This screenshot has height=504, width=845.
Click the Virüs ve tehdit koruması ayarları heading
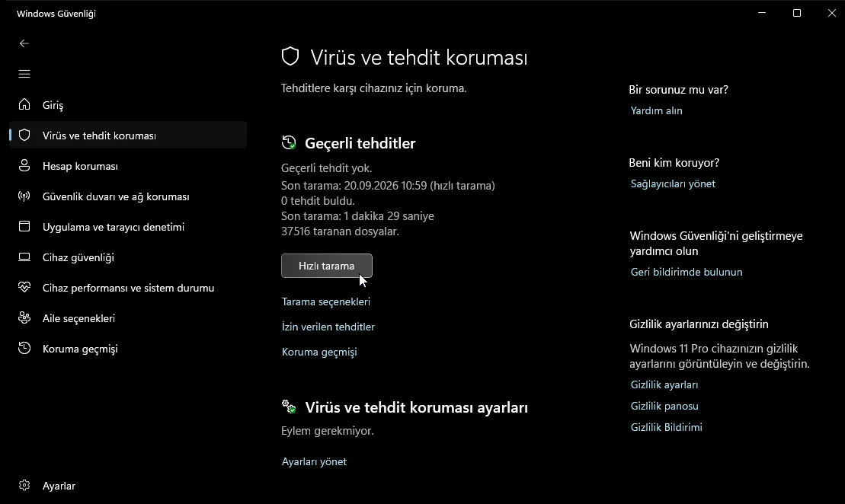417,407
